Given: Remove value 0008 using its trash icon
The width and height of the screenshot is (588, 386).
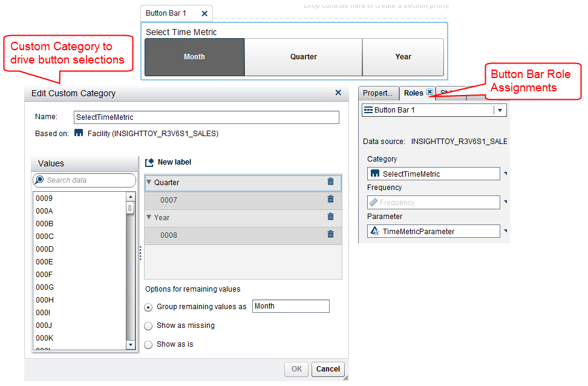Looking at the screenshot, I should [330, 234].
